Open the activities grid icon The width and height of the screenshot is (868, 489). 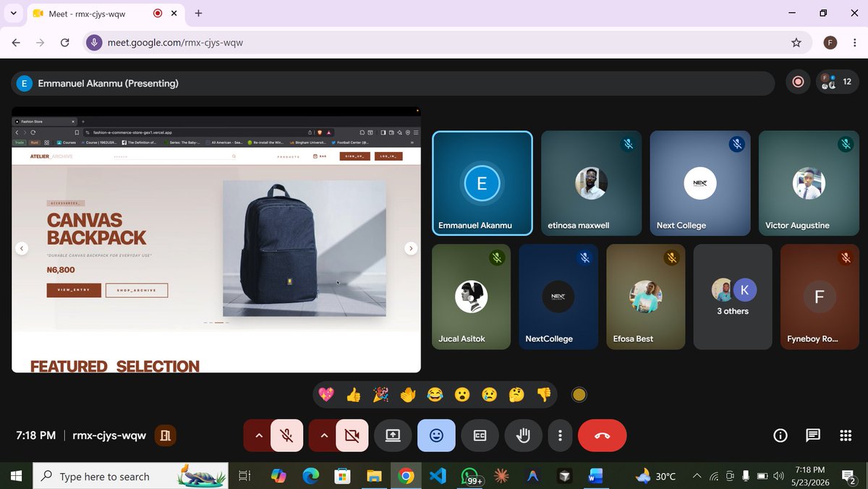coord(845,435)
